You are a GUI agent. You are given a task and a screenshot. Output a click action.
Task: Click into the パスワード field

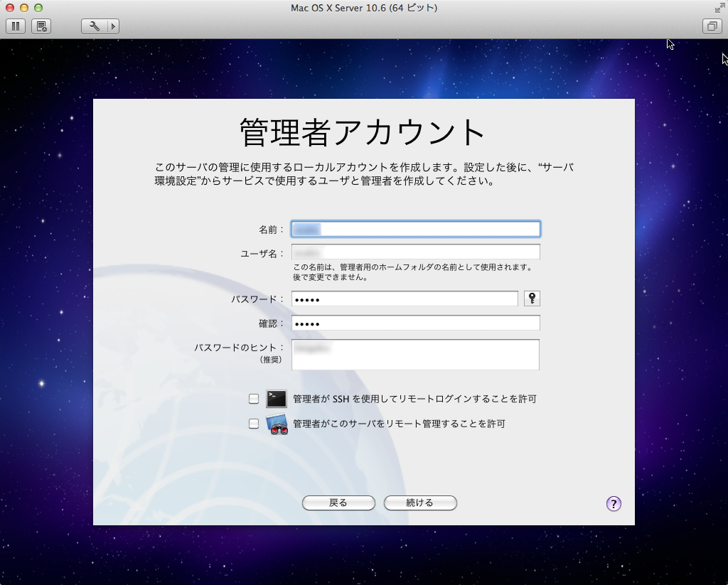[x=405, y=299]
